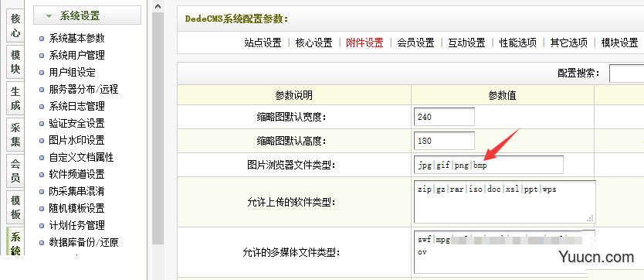644x280 pixels.
Task: Open 随机模板设置 page
Action: (x=76, y=209)
